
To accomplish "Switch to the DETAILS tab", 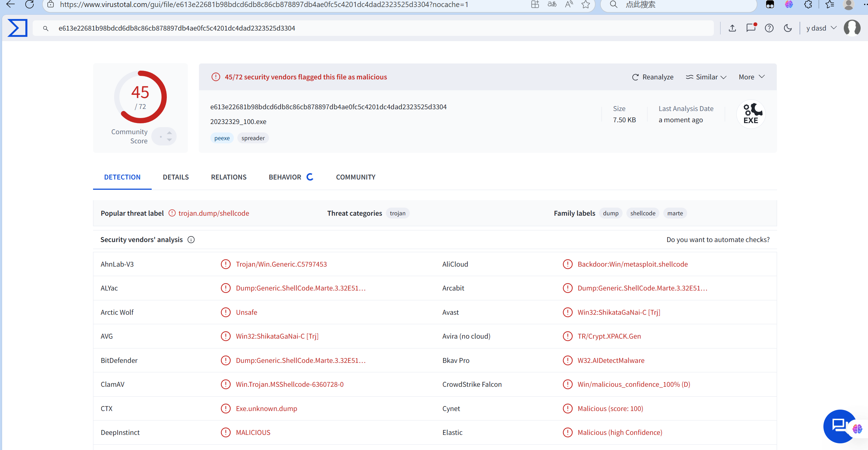I will (176, 177).
